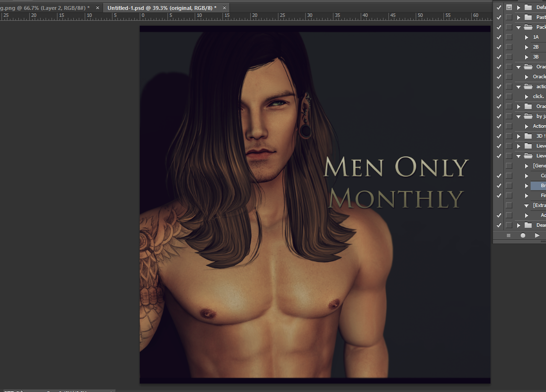Screen dimensions: 546x392
Task: Close the Untitled-1.psd document tab
Action: (224, 7)
